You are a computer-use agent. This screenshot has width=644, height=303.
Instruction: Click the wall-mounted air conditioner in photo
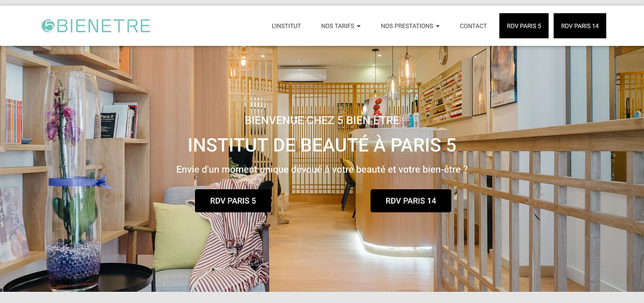[302, 75]
